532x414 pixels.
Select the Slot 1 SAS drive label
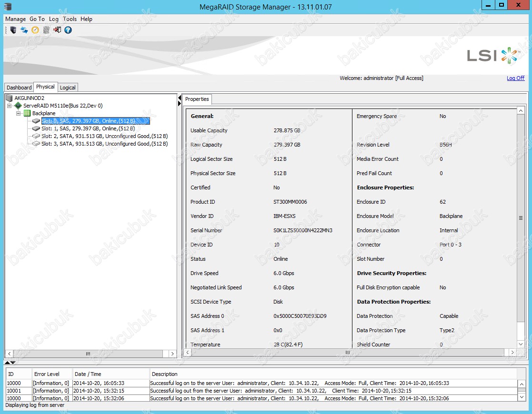88,128
